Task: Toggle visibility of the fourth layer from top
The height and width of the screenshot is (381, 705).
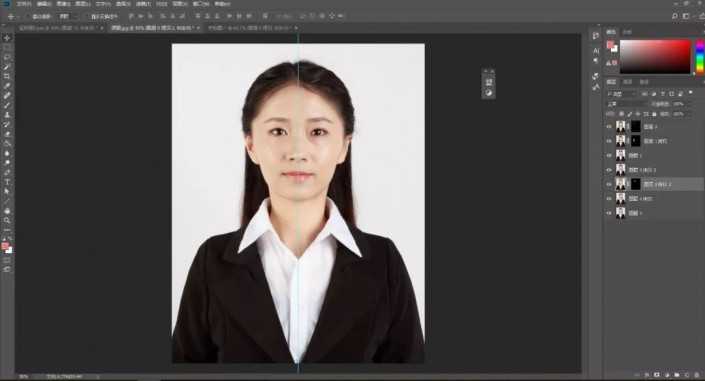Action: pyautogui.click(x=609, y=170)
